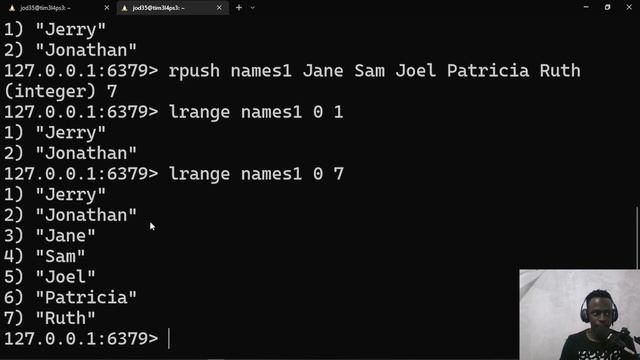Viewport: 640px width, 360px height.
Task: Restore down the terminal window
Action: click(x=607, y=7)
